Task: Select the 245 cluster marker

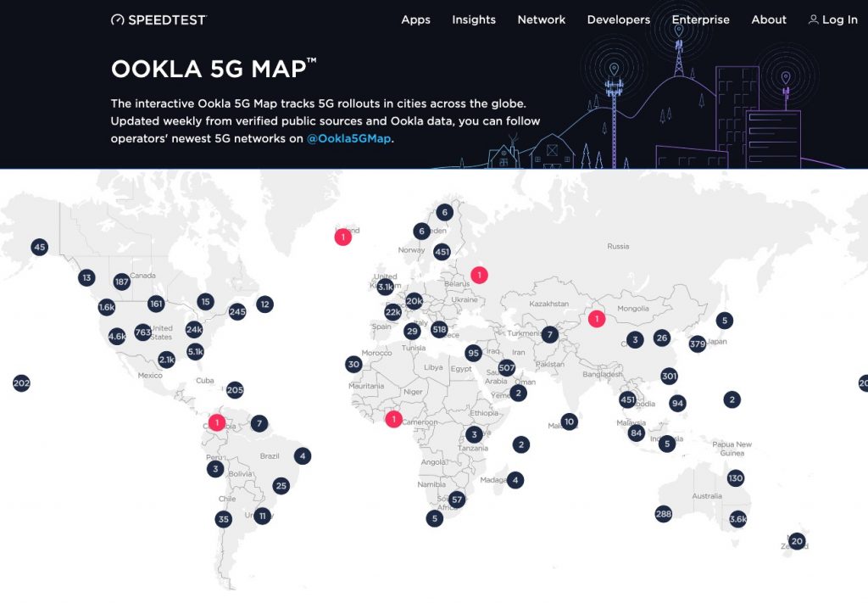Action: click(x=237, y=312)
